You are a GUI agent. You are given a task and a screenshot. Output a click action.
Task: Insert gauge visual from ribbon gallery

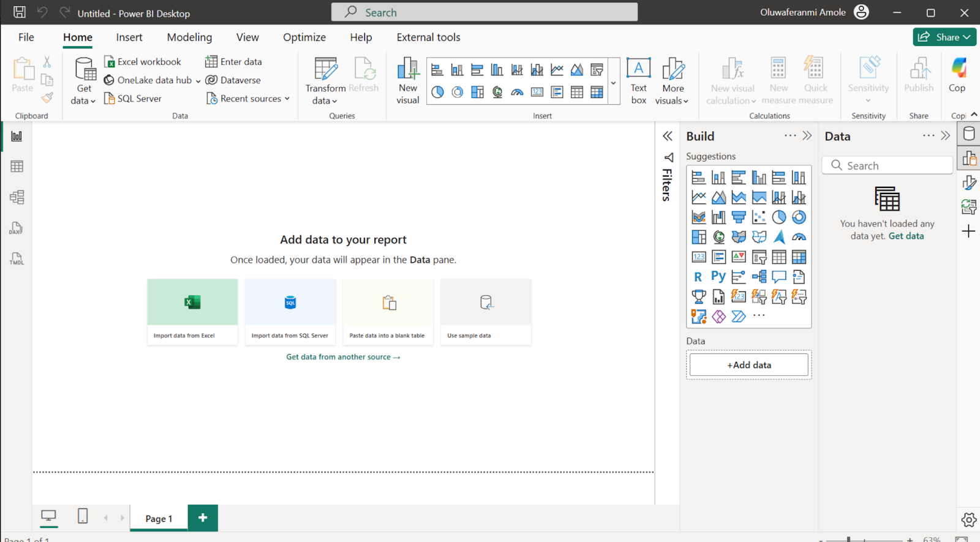[x=517, y=92]
